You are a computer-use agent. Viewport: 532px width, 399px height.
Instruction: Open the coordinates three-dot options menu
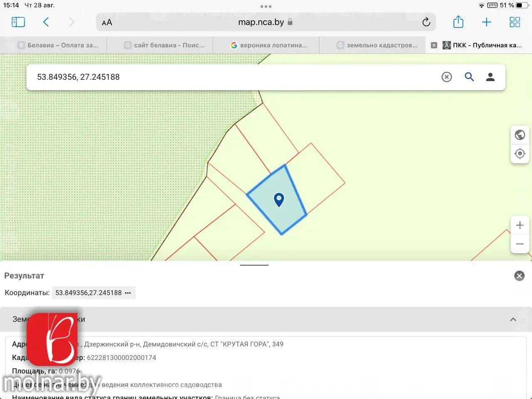(x=128, y=293)
